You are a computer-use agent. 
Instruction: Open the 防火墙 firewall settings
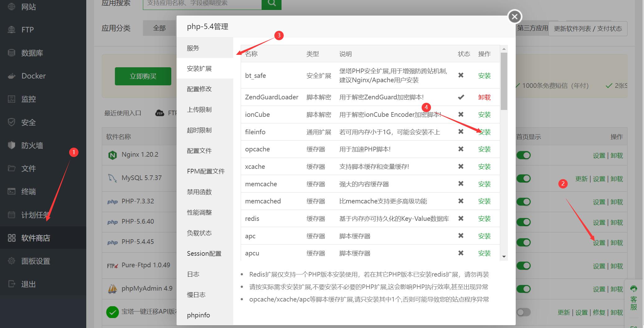tap(33, 145)
